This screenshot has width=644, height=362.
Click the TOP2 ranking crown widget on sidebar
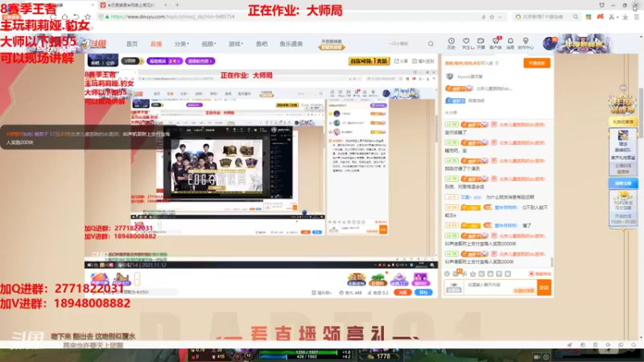tap(623, 208)
